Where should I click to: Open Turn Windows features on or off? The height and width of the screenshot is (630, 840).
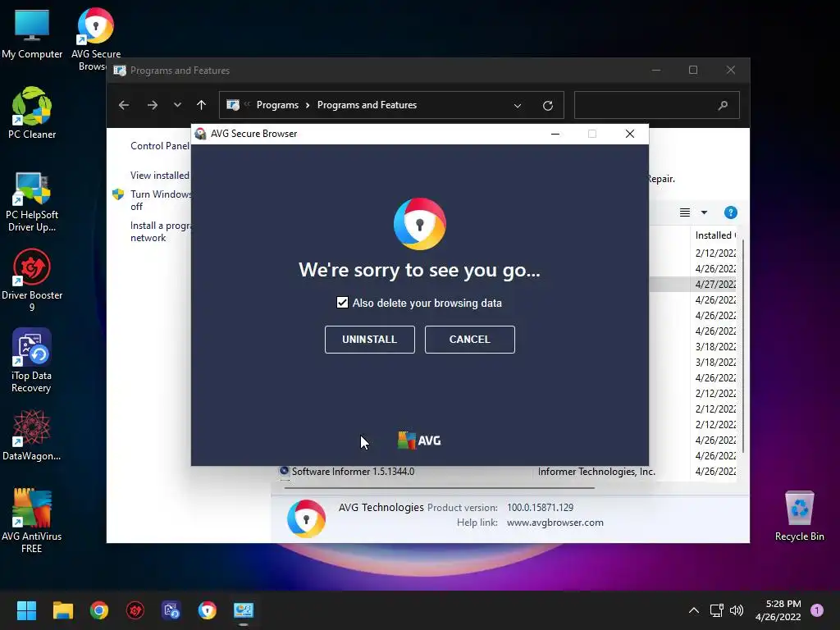(x=160, y=200)
